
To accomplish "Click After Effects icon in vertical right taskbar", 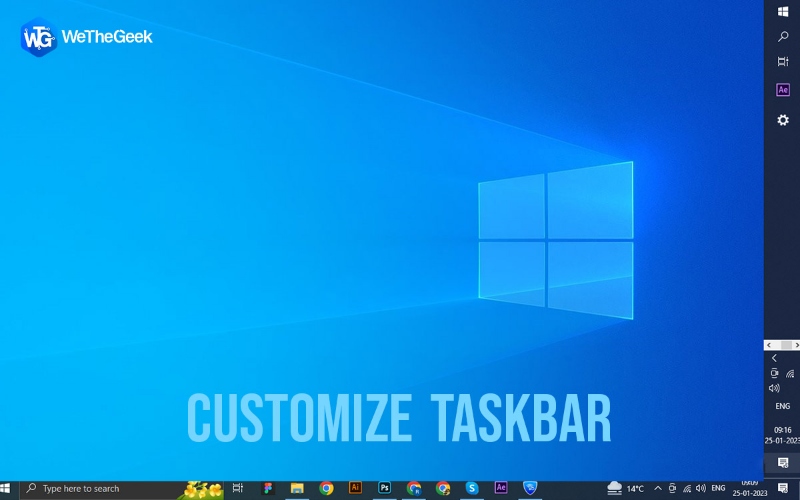I will click(783, 90).
